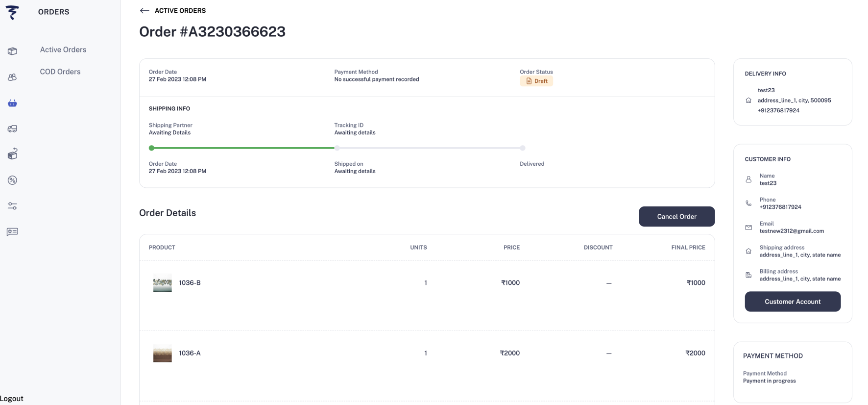The height and width of the screenshot is (405, 868).
Task: Click the Logout link
Action: pyautogui.click(x=12, y=399)
